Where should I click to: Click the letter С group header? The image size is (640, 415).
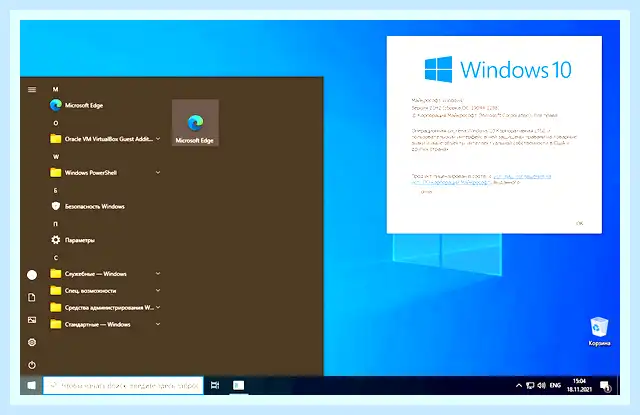pos(56,258)
